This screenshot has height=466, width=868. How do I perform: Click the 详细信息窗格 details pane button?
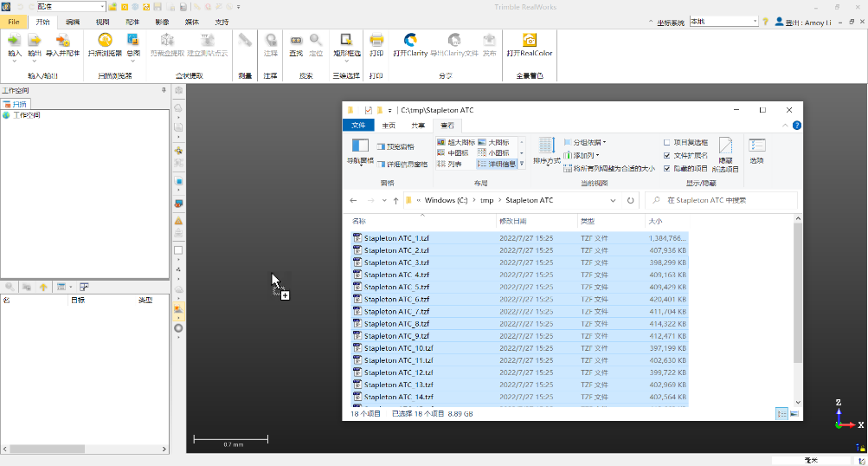(x=402, y=164)
